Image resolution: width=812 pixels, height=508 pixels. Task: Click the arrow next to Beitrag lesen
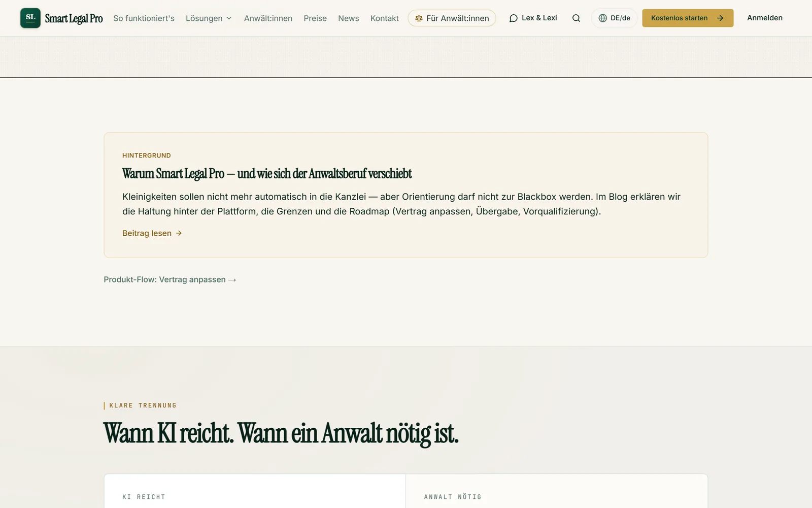179,233
